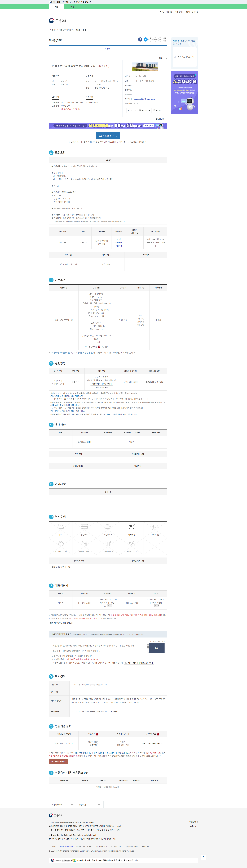
Task: Open the footer 이용안내 chevron link
Action: click(x=193, y=822)
